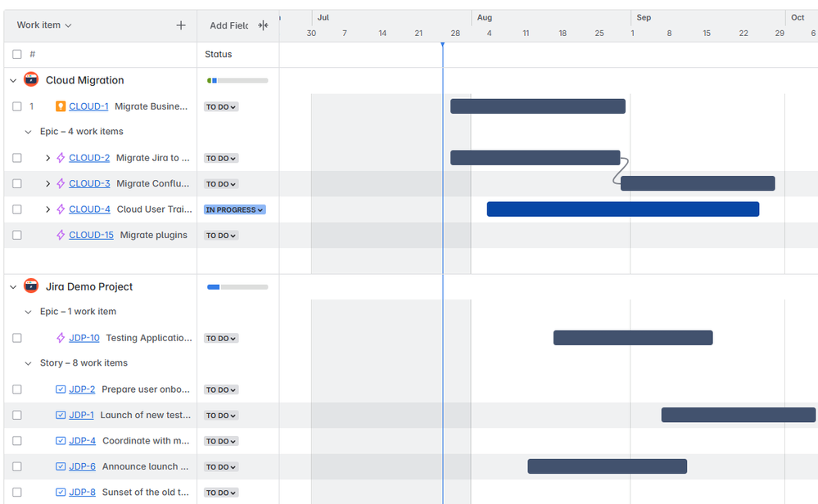Viewport: 818px width, 504px height.
Task: Toggle the select-all checkbox in header row
Action: point(17,54)
